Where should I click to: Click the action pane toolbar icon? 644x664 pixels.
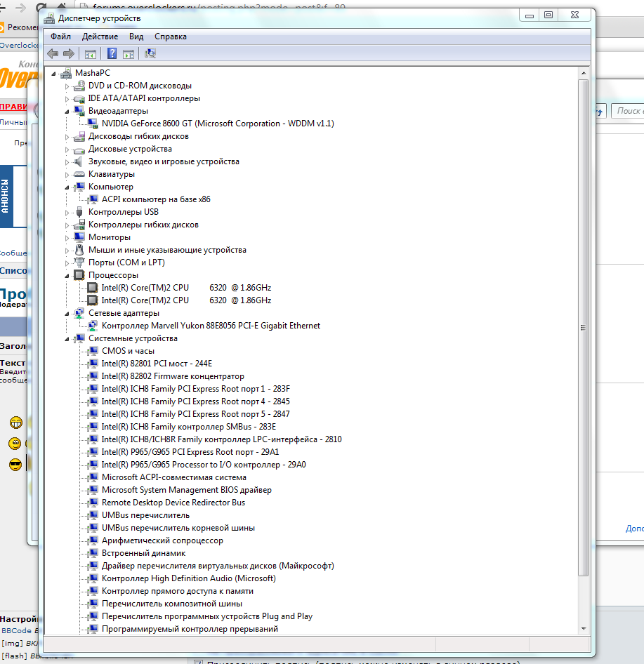click(129, 54)
